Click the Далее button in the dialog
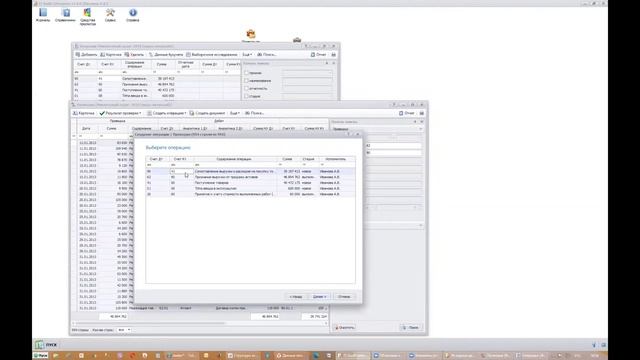This screenshot has height=360, width=640. click(319, 297)
